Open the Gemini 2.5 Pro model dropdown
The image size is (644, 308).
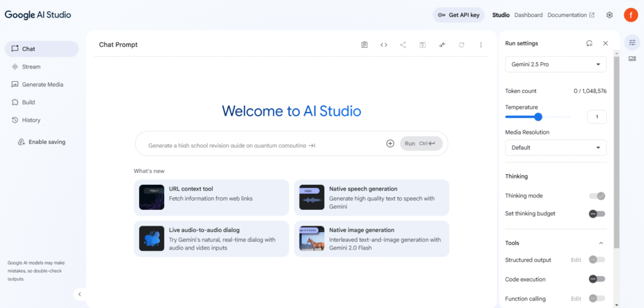[556, 65]
